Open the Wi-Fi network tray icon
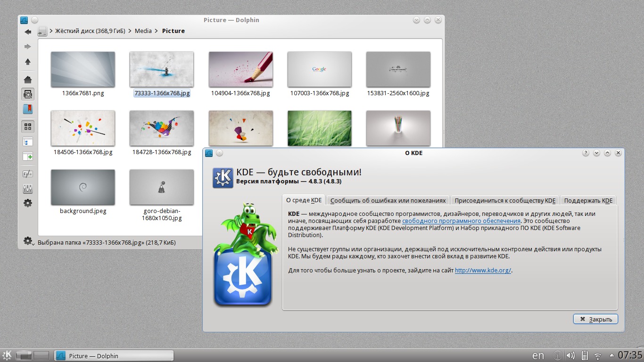 pyautogui.click(x=598, y=356)
